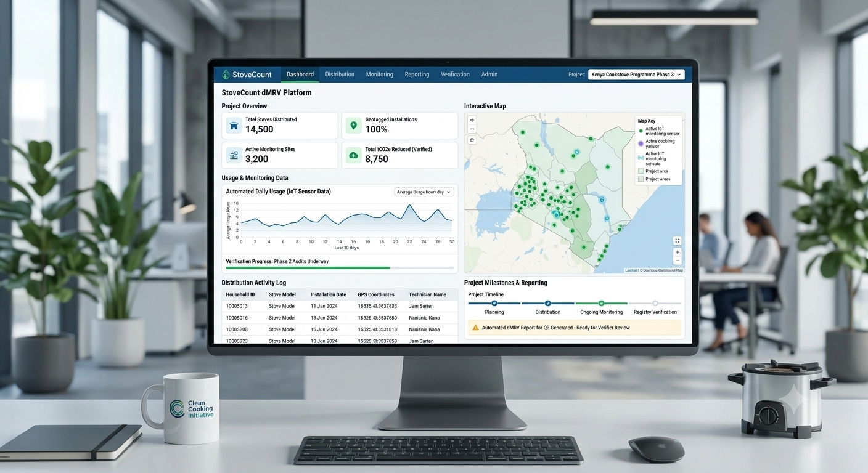Click the warning icon in the dMRV report alert
868x473 pixels.
[475, 328]
